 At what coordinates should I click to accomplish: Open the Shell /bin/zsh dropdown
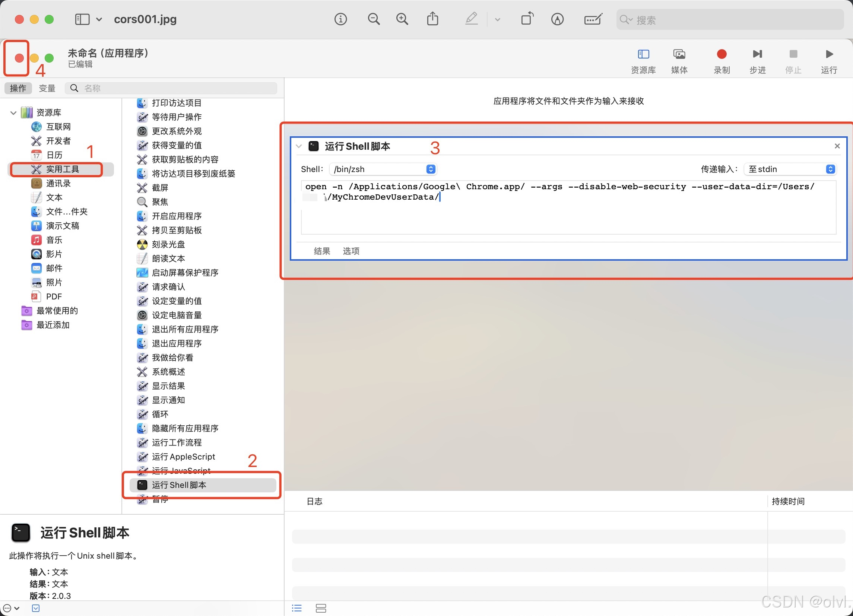click(383, 169)
